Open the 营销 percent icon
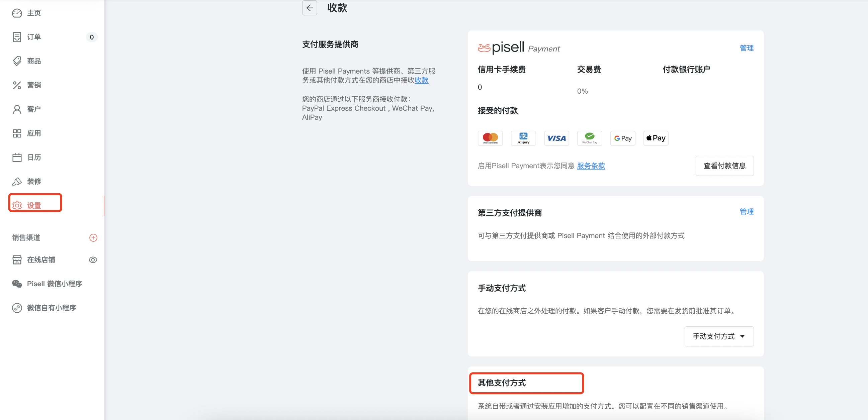This screenshot has width=868, height=420. [17, 85]
